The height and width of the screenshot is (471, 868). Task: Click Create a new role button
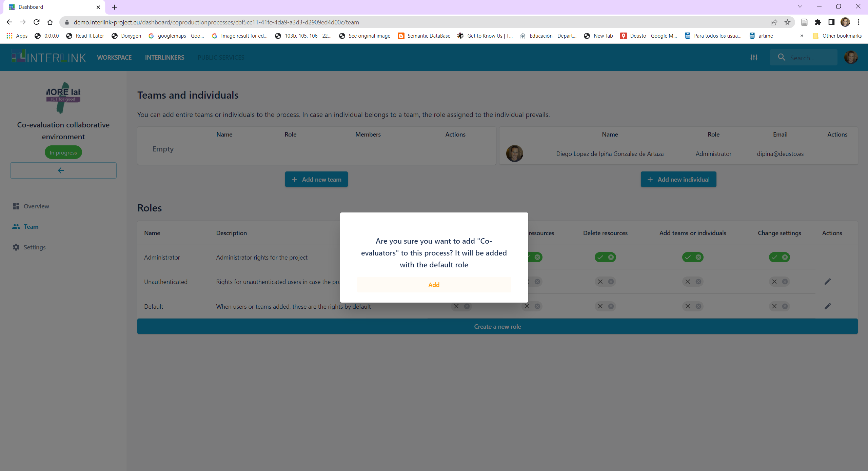[x=497, y=326]
